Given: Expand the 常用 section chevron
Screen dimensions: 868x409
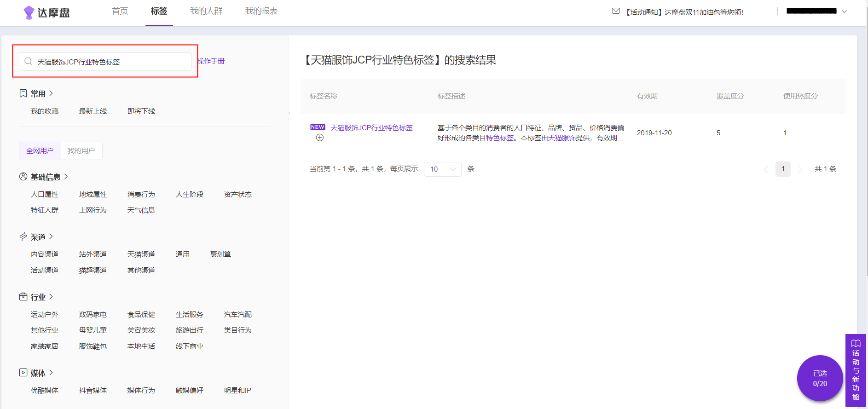Looking at the screenshot, I should 51,93.
